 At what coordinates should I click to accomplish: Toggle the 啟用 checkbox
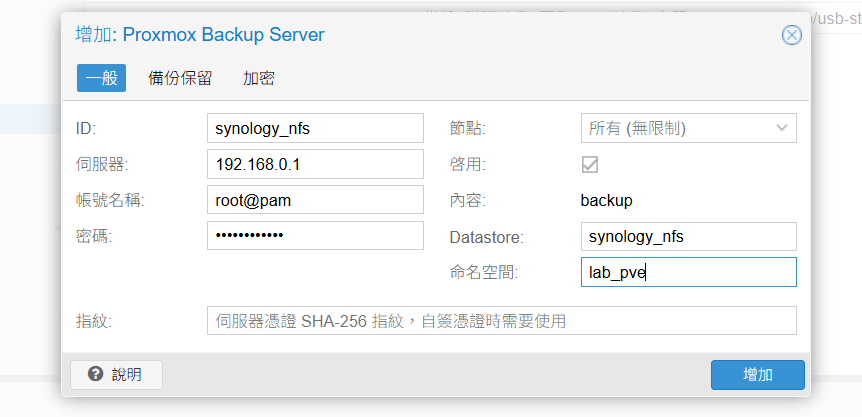(590, 164)
